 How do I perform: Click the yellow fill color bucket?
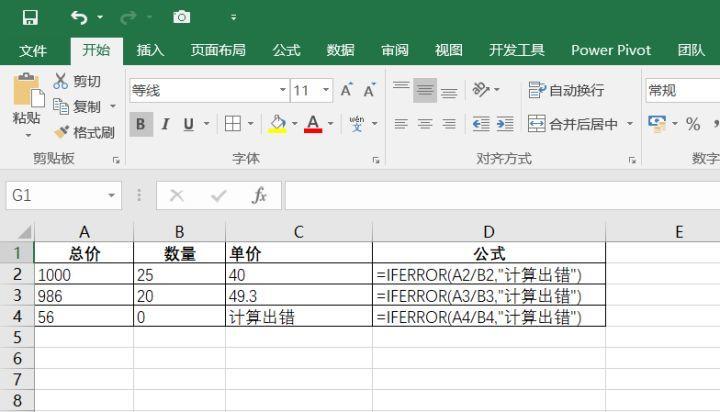pyautogui.click(x=277, y=124)
